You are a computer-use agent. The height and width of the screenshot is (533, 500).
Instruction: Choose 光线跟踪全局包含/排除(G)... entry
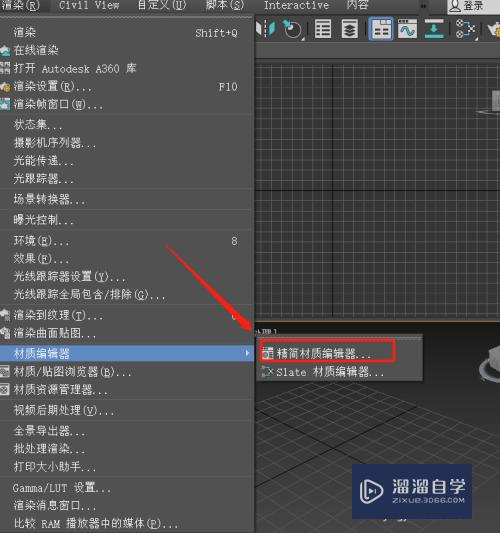126,295
